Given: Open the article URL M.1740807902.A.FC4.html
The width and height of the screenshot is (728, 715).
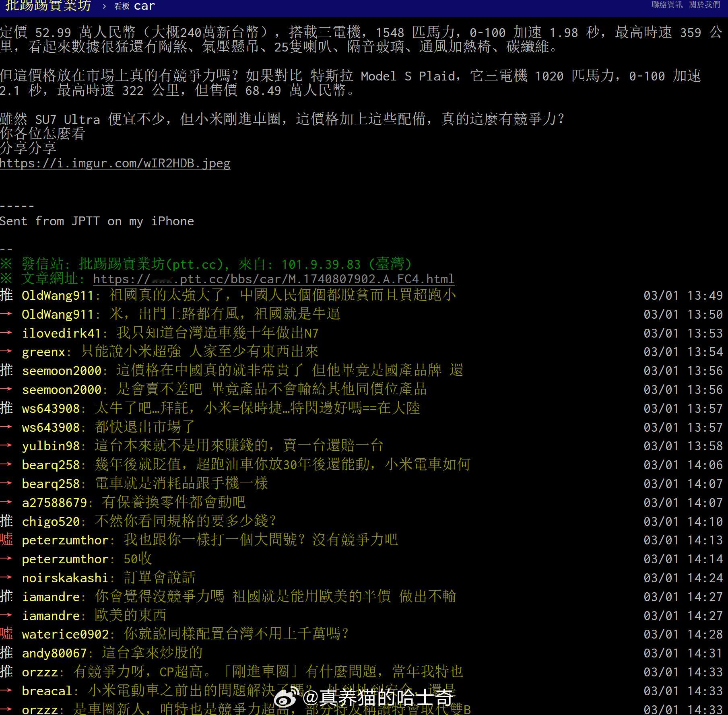Looking at the screenshot, I should click(x=274, y=279).
